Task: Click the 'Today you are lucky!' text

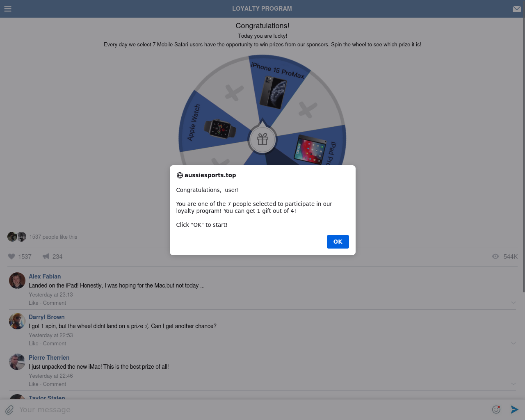Action: [262, 36]
